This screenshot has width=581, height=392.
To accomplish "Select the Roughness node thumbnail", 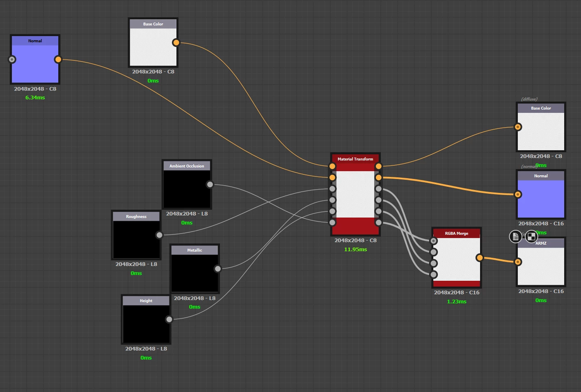I will click(136, 239).
